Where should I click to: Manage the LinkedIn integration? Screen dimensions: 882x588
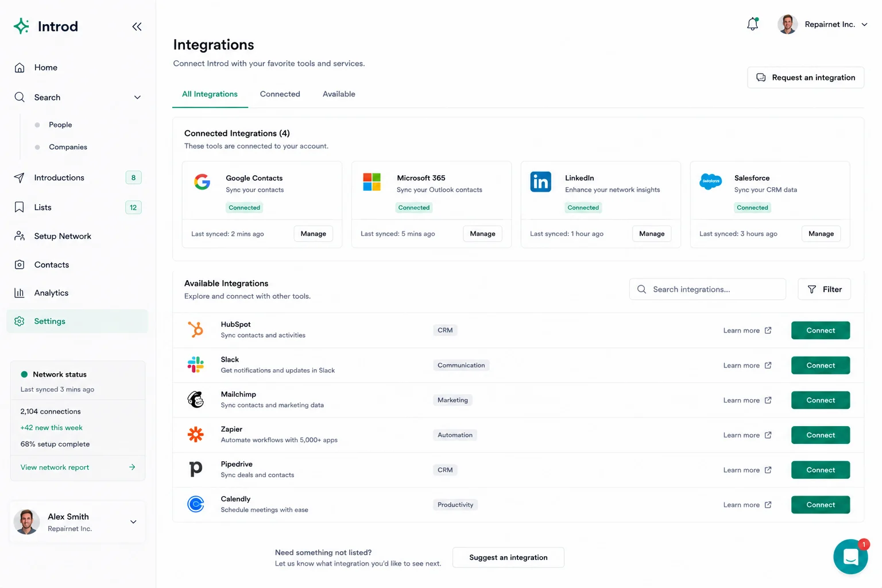click(652, 234)
